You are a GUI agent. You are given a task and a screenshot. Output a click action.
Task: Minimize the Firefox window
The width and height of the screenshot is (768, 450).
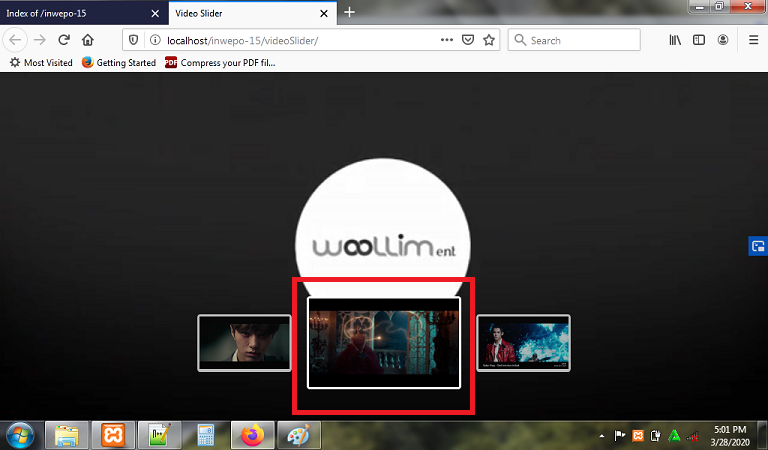click(x=699, y=7)
